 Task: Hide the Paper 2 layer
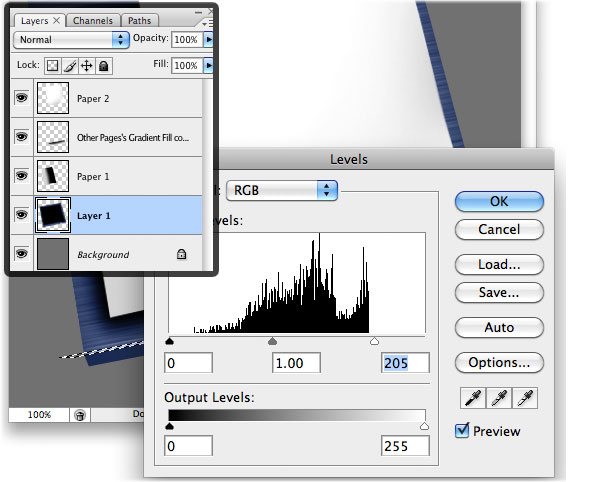pyautogui.click(x=21, y=98)
